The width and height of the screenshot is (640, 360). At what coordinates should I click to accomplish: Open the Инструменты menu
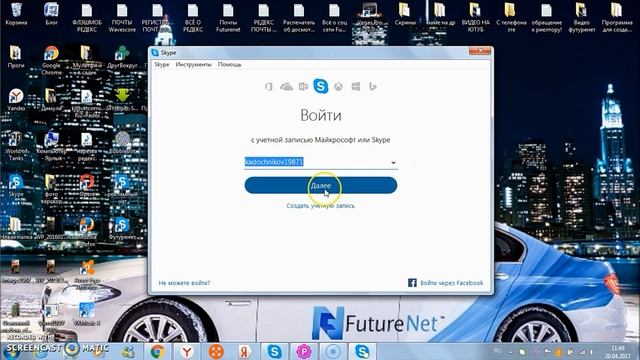click(193, 64)
